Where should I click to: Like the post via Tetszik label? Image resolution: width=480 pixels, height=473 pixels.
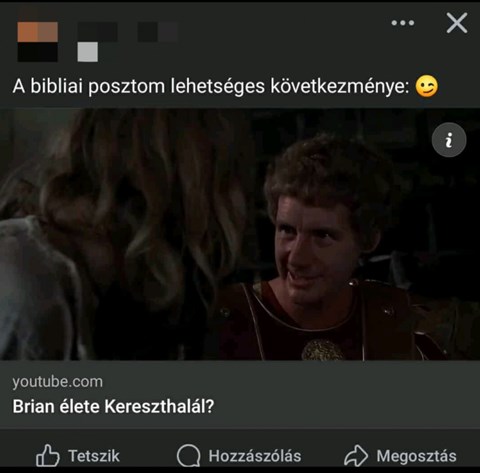click(94, 456)
